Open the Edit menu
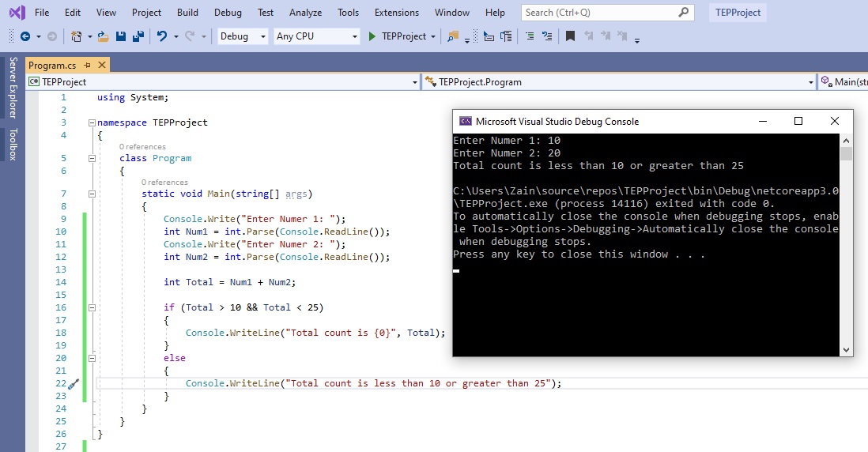 73,12
